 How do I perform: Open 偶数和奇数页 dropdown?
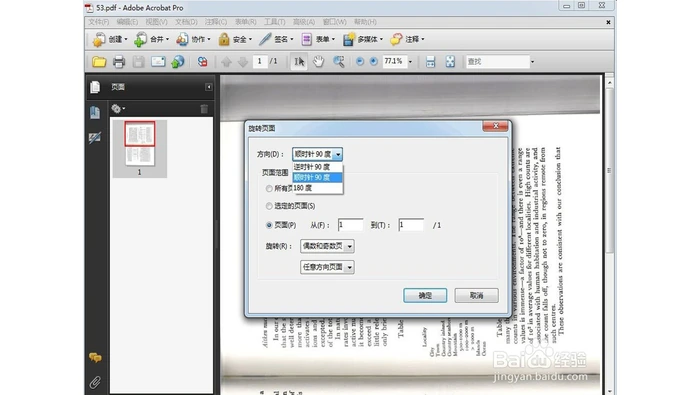point(327,246)
